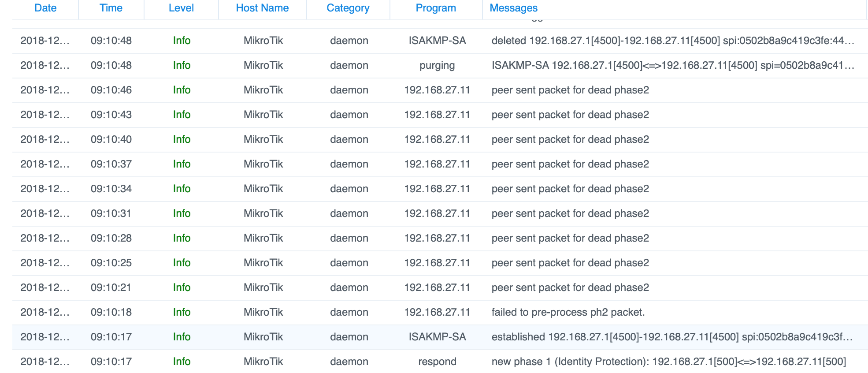Click the time 09:10:34 cell
Screen dimensions: 868x373
[x=111, y=189]
